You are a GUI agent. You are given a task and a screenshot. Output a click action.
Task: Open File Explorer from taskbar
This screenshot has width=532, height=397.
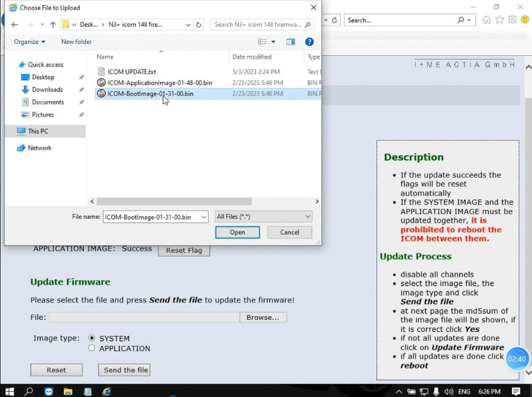point(68,391)
